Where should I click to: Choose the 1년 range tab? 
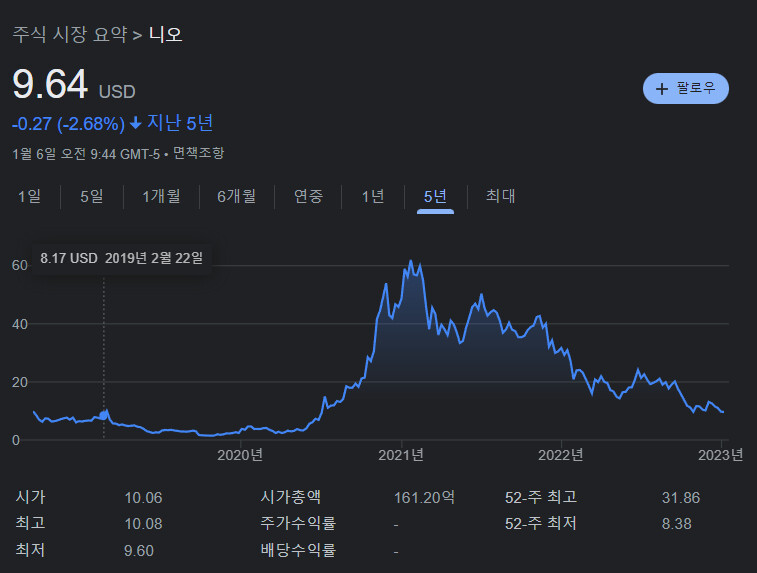[x=373, y=196]
